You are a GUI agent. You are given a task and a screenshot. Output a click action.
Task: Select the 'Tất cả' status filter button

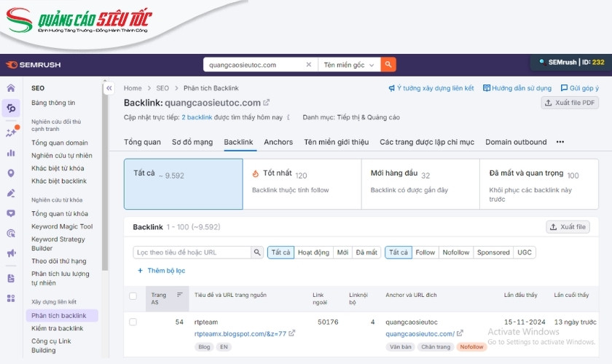[x=280, y=253]
